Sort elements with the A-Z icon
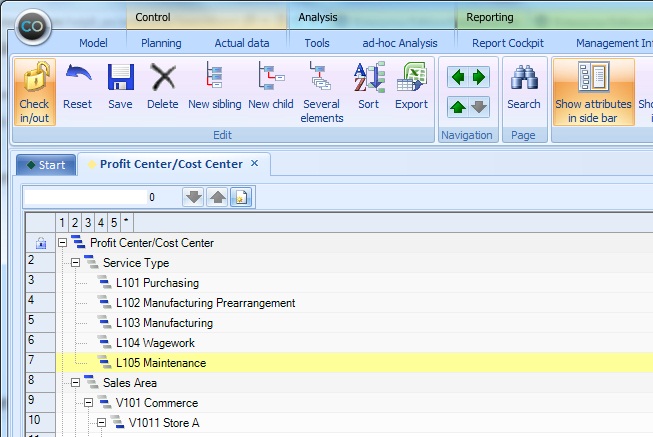 369,86
